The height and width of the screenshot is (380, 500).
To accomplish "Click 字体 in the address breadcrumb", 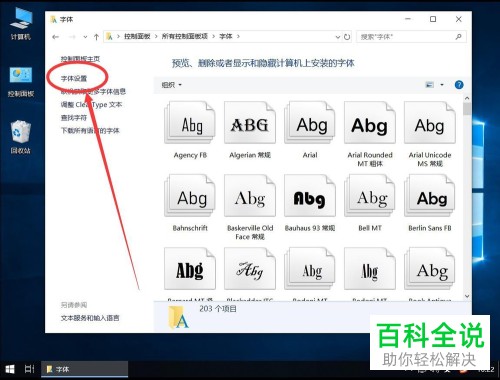I will [226, 36].
